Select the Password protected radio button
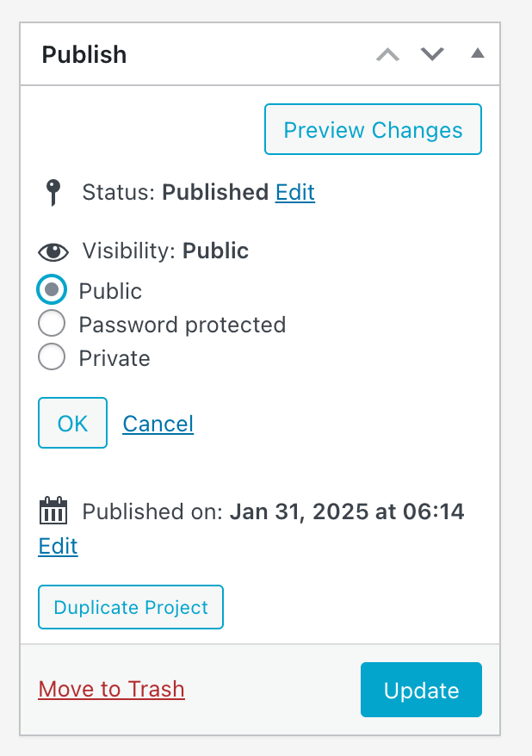Screen dimensions: 532x756 click(51, 324)
